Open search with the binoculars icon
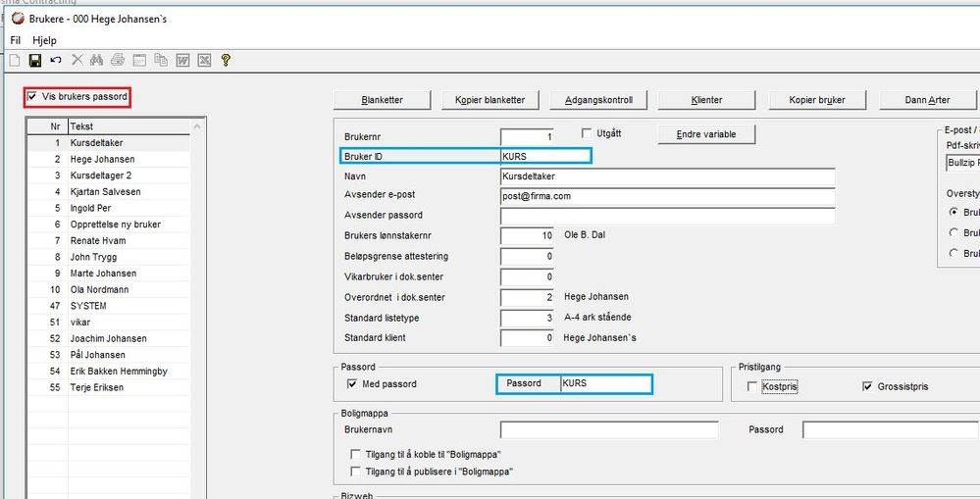The height and width of the screenshot is (499, 980). coord(96,60)
